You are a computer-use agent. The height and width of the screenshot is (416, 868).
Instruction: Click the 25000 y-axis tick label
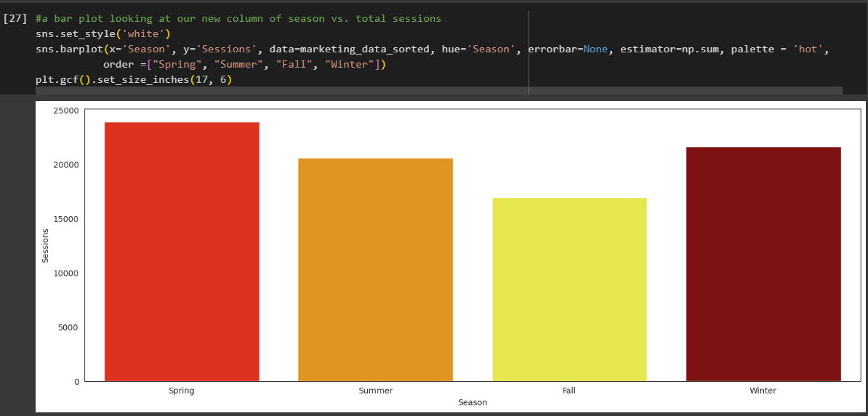(x=68, y=111)
